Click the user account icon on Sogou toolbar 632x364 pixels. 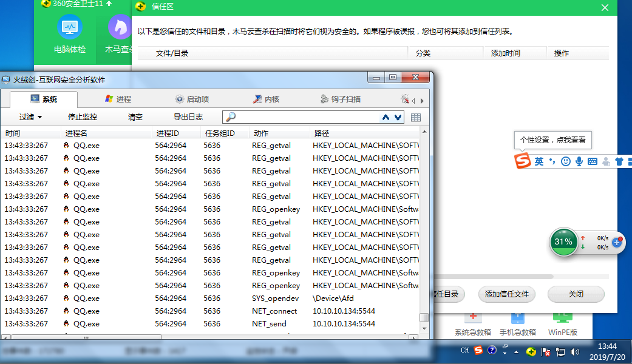(x=606, y=161)
